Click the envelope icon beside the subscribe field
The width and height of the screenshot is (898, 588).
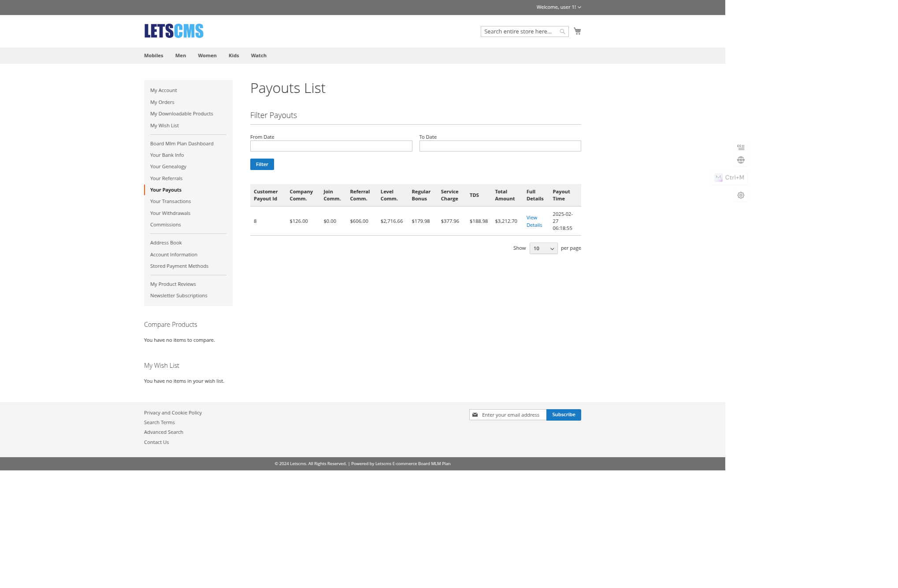point(475,414)
